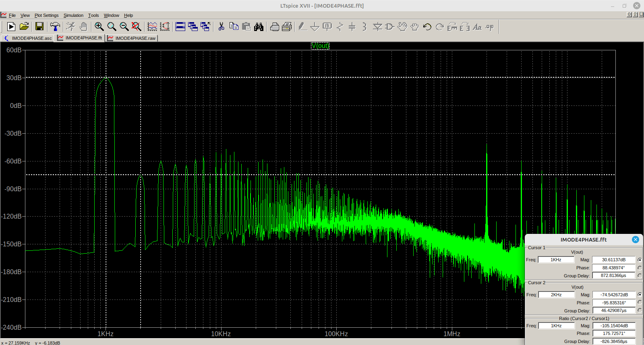Switch to the IMODE4PHASE.raw tab
This screenshot has height=345, width=644.
[131, 38]
